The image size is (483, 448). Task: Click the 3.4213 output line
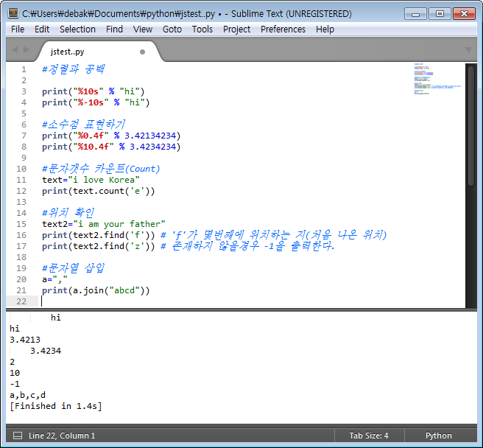(x=25, y=340)
